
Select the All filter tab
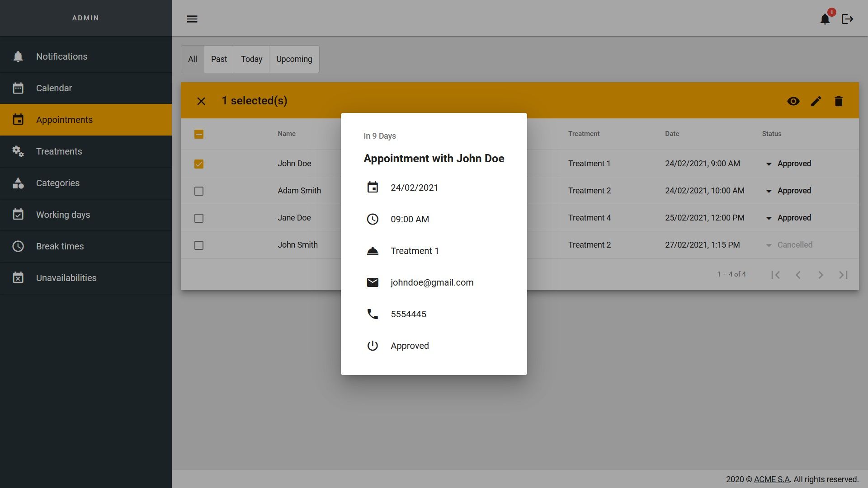click(193, 59)
